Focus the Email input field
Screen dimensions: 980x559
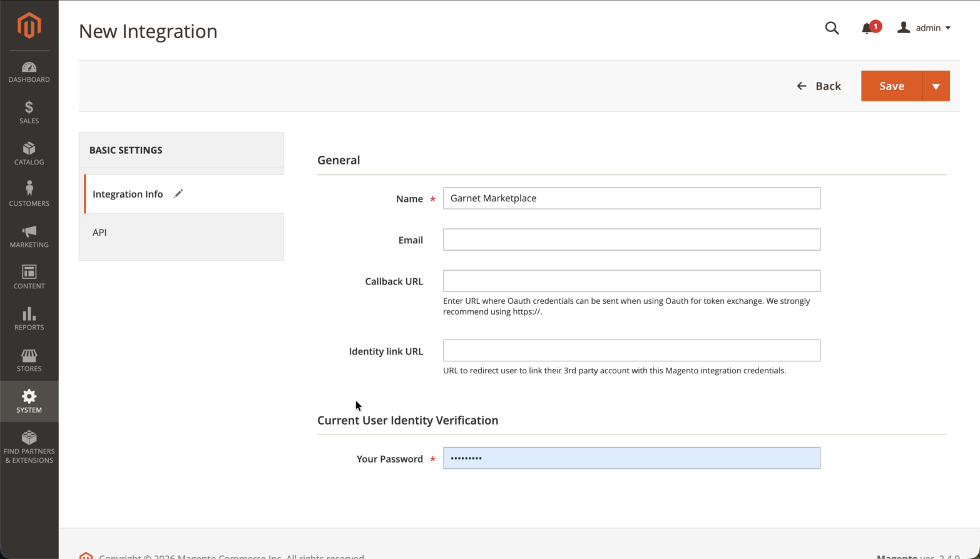[x=631, y=239]
